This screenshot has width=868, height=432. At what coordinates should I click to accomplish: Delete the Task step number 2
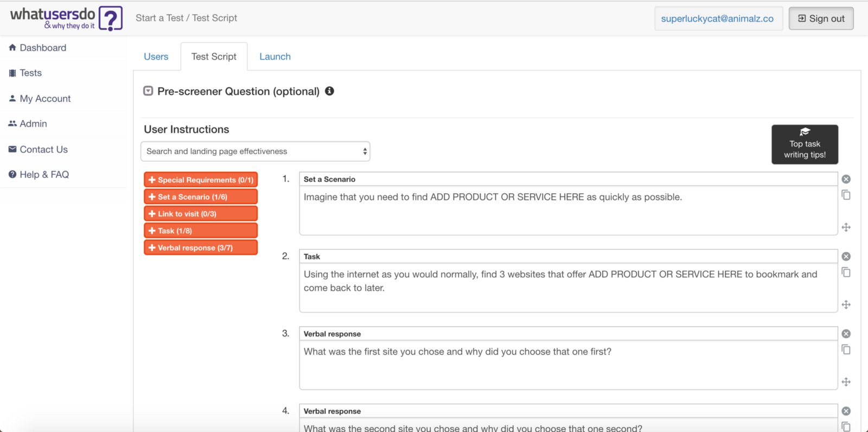[x=846, y=257]
